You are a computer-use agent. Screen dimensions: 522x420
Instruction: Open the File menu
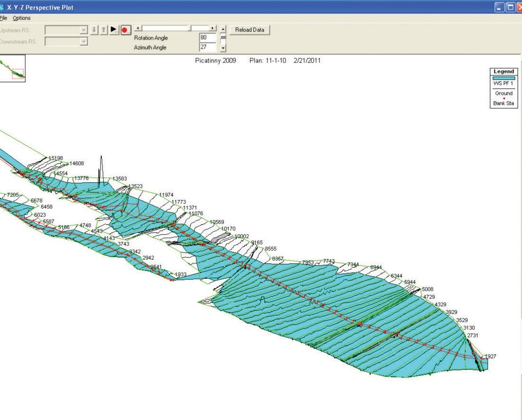click(4, 18)
